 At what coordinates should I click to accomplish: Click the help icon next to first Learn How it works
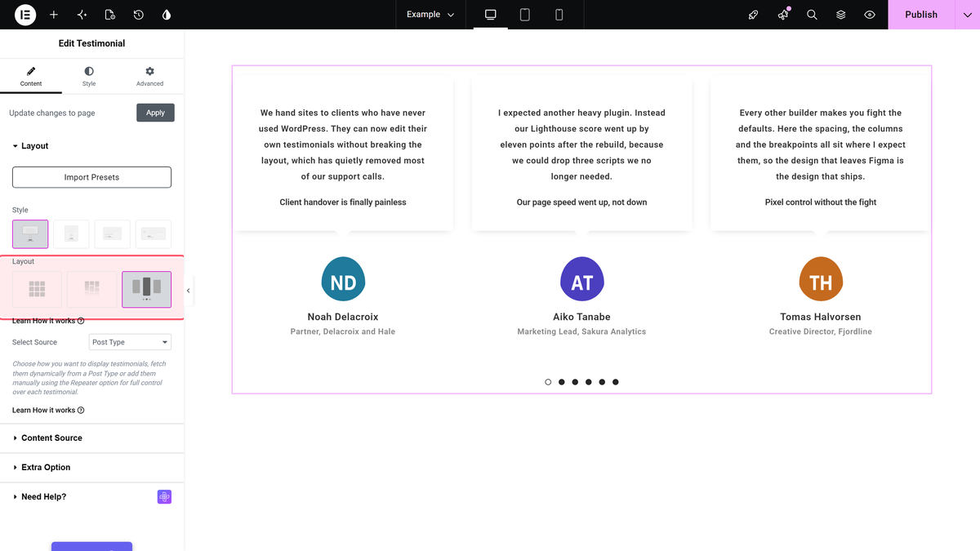pos(81,321)
